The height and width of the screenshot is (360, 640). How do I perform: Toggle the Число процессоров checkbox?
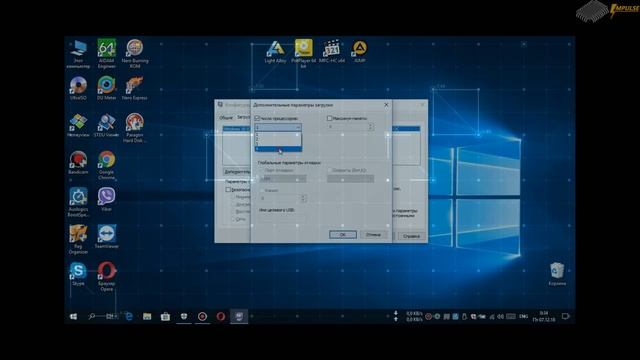(x=258, y=118)
